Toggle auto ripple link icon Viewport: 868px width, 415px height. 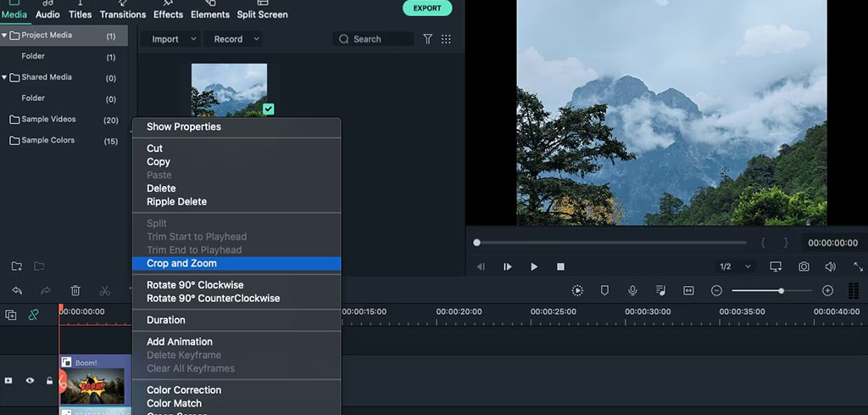pyautogui.click(x=33, y=315)
